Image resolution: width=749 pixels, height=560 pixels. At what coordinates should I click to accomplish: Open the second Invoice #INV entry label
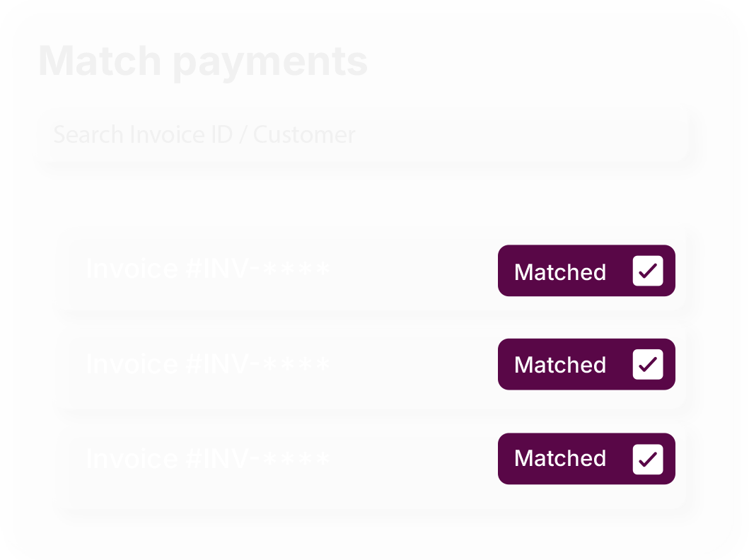(208, 364)
